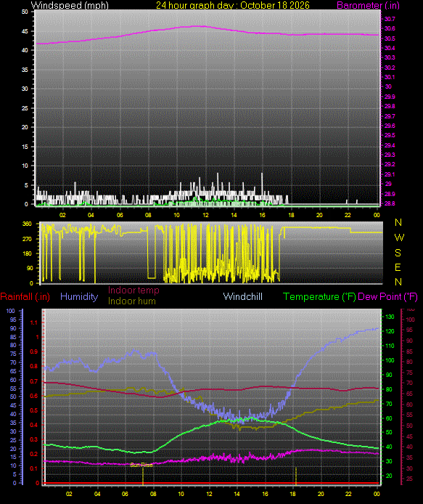Click the W compass label on direction chart
Screen dimensions: 423x504
(399, 237)
